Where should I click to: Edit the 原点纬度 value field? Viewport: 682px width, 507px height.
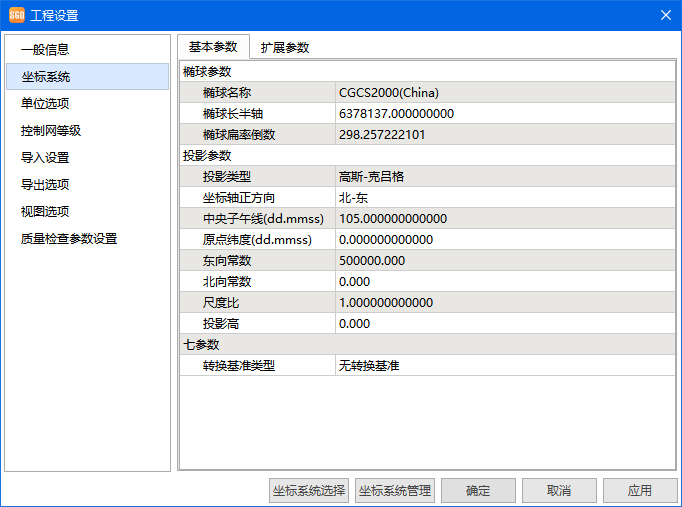tap(505, 240)
